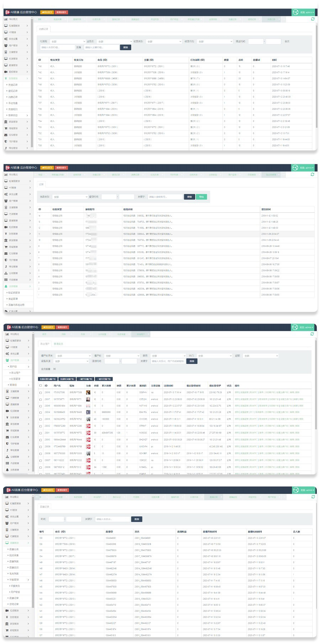Click 搜索 button on 消费记录 page

click(126, 47)
